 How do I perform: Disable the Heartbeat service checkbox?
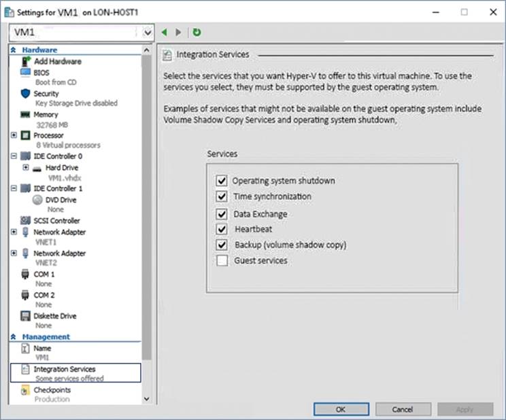pyautogui.click(x=221, y=229)
